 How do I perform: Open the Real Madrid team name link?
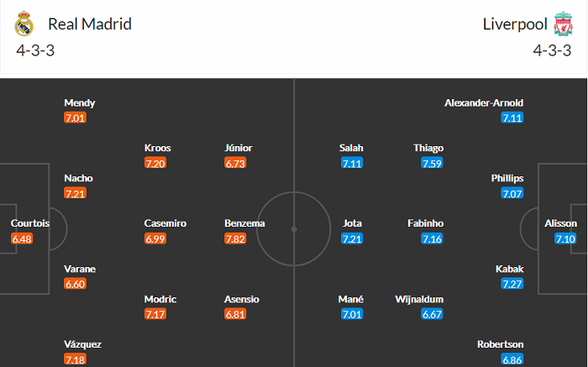click(x=90, y=24)
